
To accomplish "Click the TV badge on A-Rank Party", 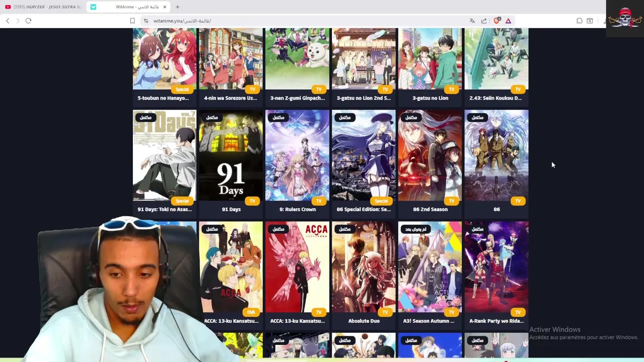I will (x=518, y=313).
